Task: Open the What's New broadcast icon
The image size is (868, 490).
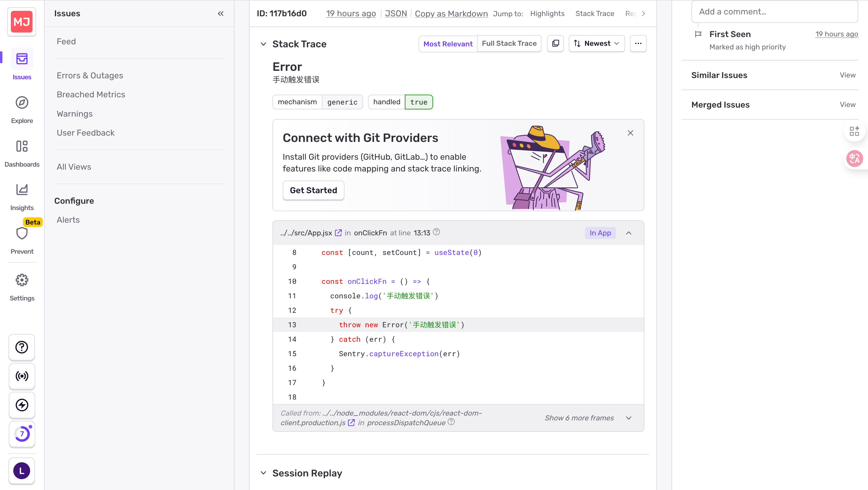Action: pyautogui.click(x=22, y=376)
